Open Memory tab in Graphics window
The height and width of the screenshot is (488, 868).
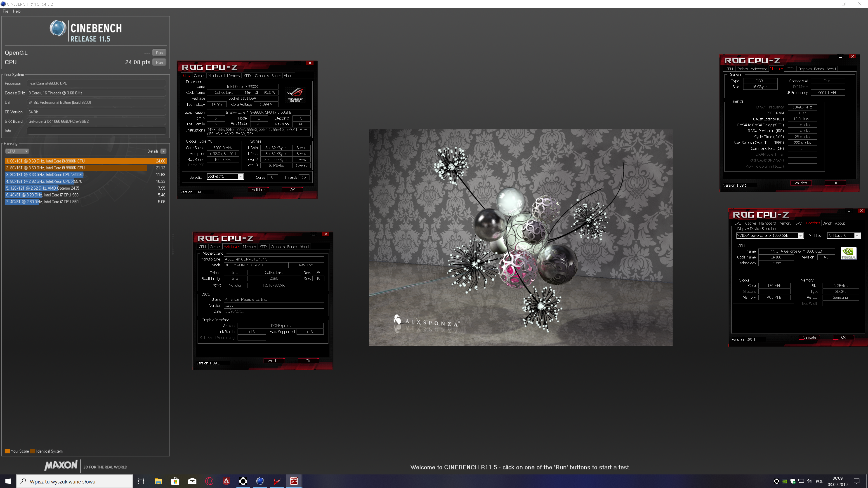click(785, 223)
